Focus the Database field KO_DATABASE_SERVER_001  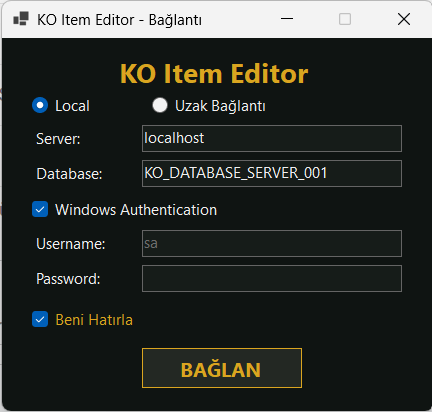click(272, 173)
